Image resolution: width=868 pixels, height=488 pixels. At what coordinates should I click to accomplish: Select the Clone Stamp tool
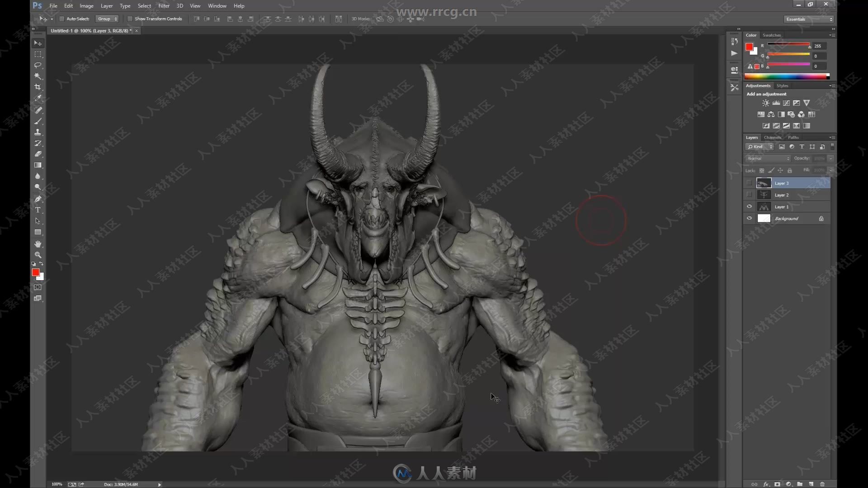(38, 132)
